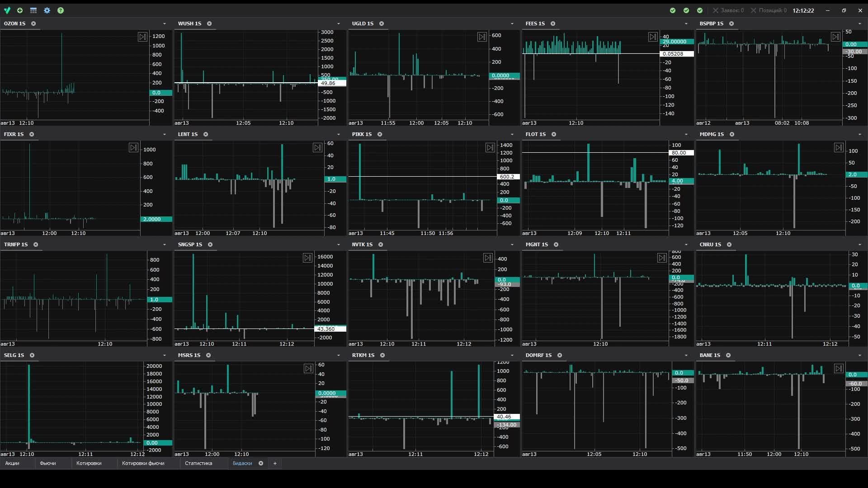
Task: Switch to the Акции tab
Action: pyautogui.click(x=12, y=463)
